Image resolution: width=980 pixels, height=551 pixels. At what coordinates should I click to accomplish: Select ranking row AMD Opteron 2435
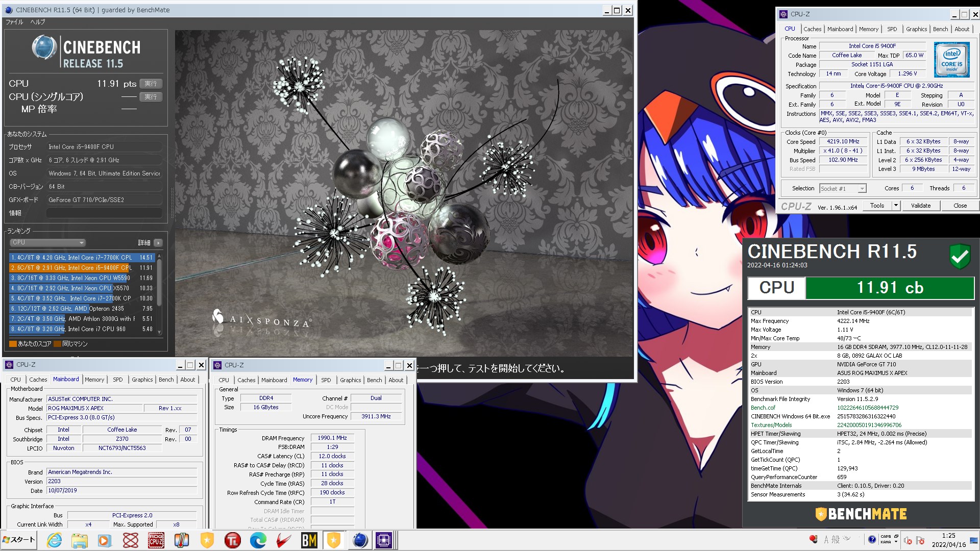coord(81,309)
